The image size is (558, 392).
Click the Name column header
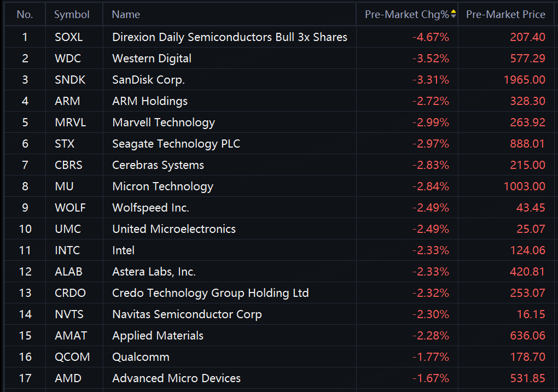(230, 14)
